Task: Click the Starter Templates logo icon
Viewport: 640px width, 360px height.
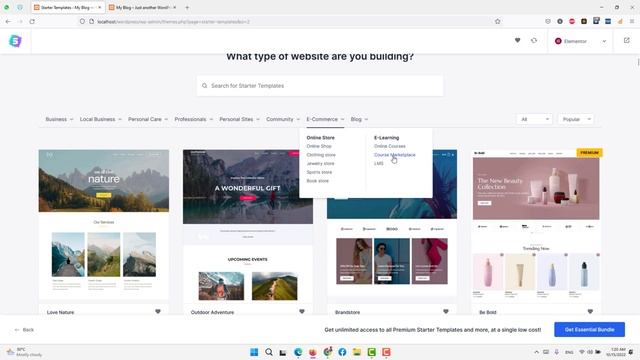Action: coord(15,41)
